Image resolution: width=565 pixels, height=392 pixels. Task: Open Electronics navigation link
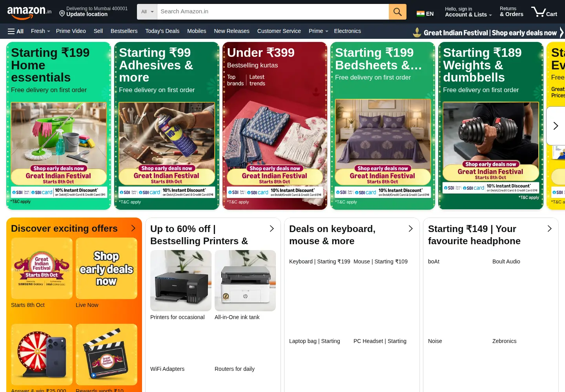coord(347,31)
